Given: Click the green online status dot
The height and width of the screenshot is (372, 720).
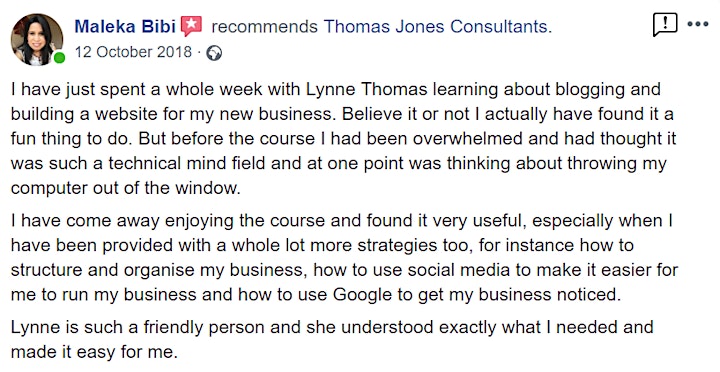Looking at the screenshot, I should click(x=59, y=58).
